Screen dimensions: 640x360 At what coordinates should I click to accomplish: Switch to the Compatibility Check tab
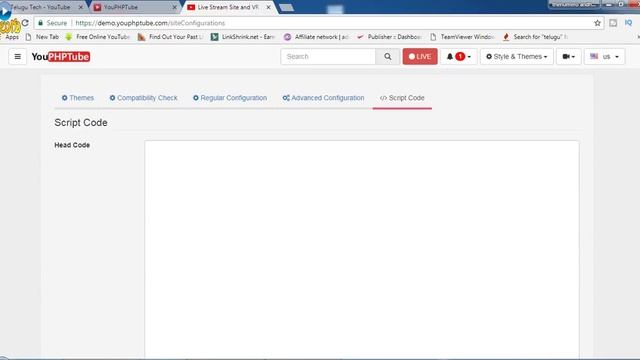tap(143, 98)
